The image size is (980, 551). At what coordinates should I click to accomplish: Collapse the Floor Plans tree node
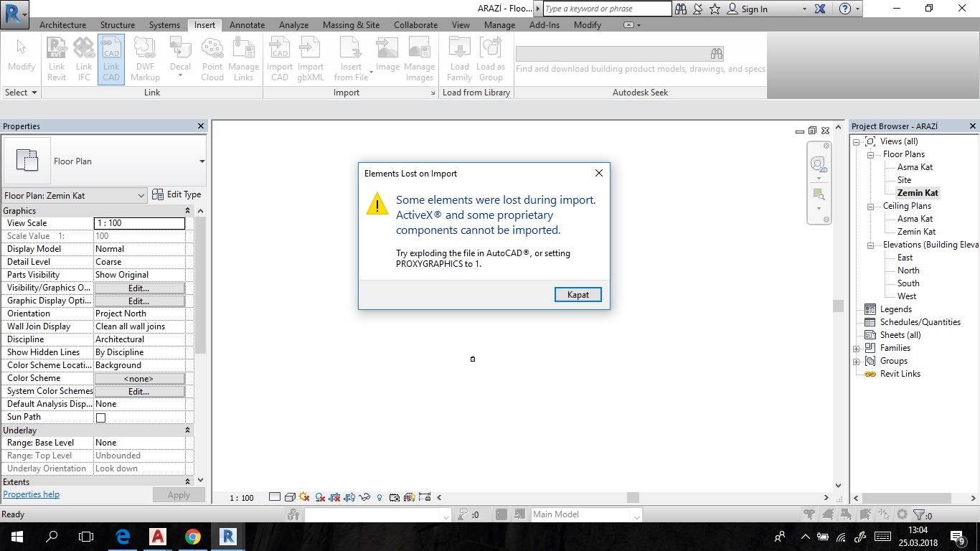(x=870, y=154)
